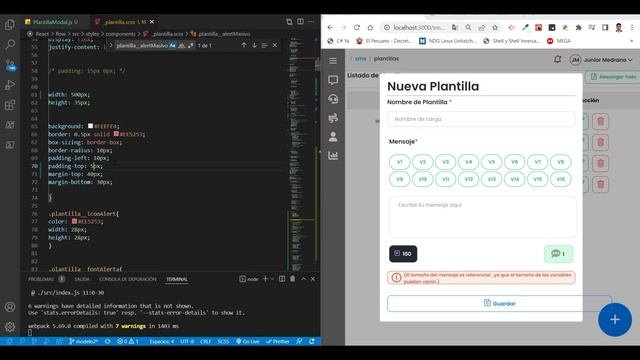
Task: Insert variable V1 into the message
Action: pyautogui.click(x=399, y=162)
